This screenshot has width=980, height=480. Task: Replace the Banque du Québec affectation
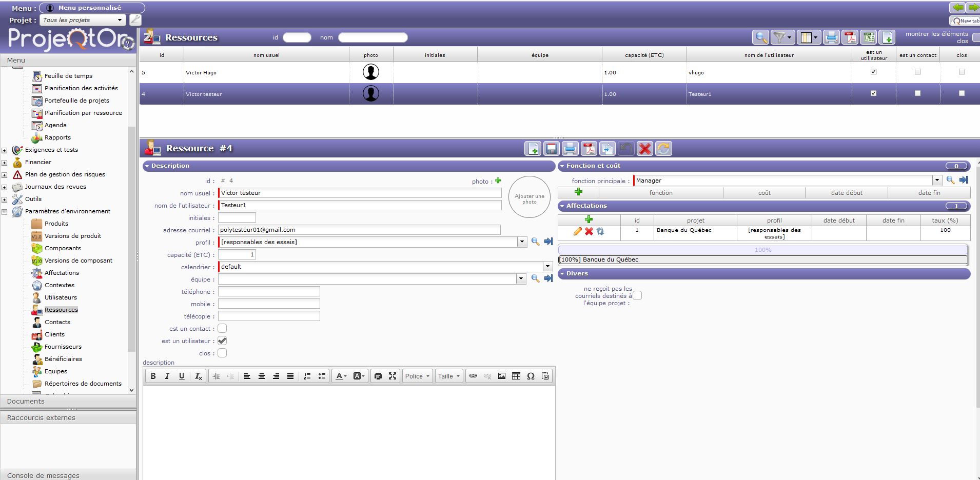pyautogui.click(x=600, y=231)
